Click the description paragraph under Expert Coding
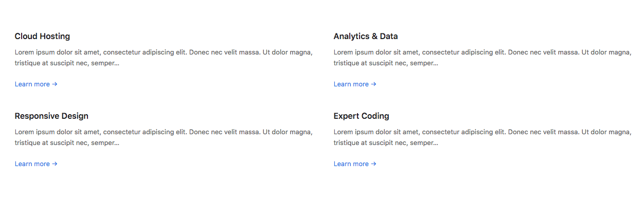644x198 pixels. 482,137
